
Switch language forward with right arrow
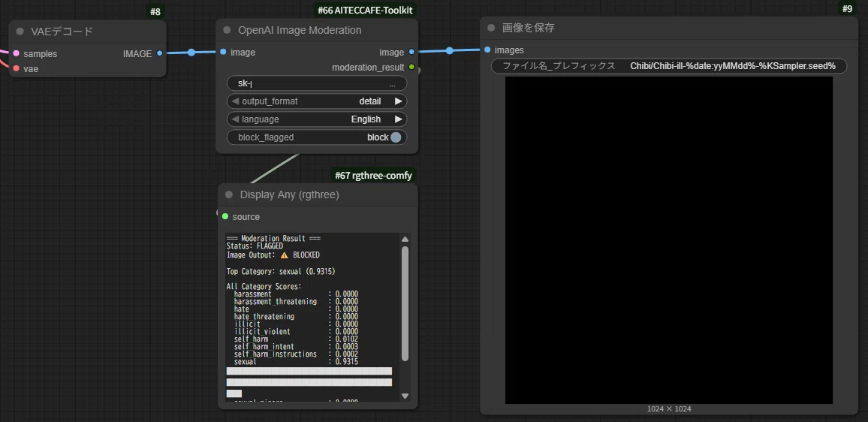click(x=398, y=119)
